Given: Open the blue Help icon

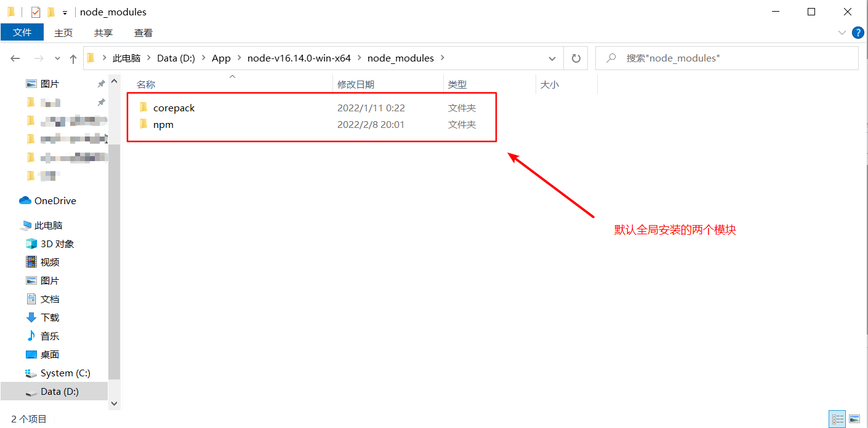Looking at the screenshot, I should click(858, 33).
